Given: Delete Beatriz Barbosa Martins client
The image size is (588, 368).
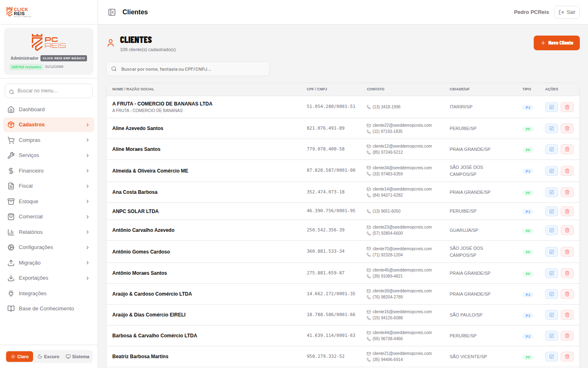Looking at the screenshot, I should [x=567, y=357].
